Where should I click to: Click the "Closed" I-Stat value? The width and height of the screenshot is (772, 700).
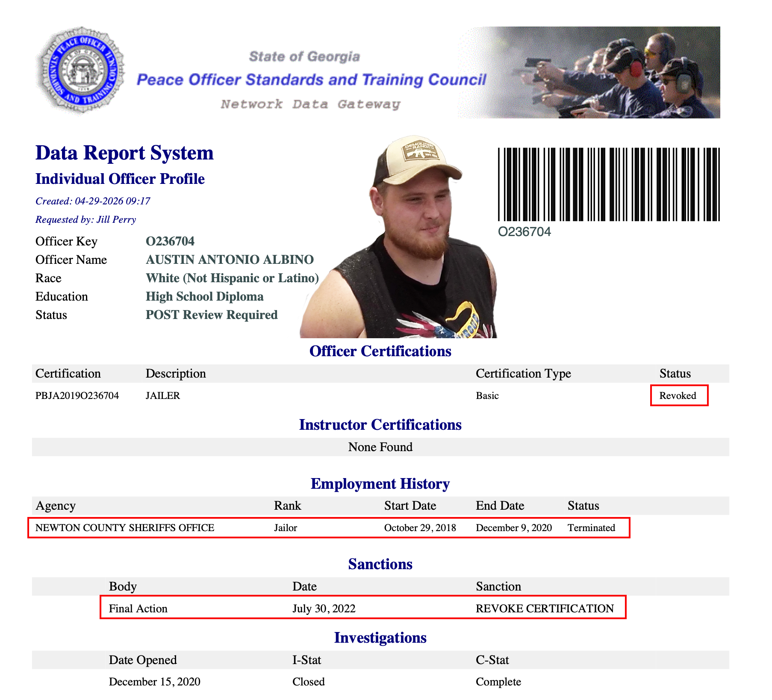click(x=309, y=682)
